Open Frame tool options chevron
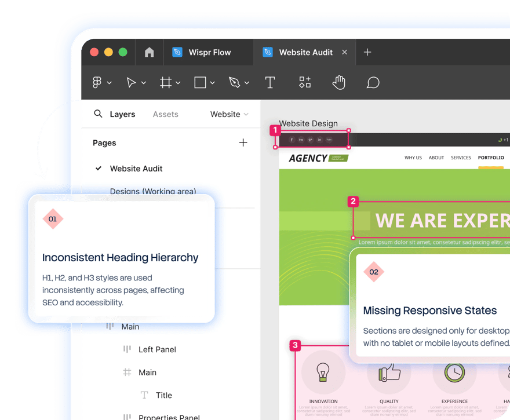510x420 pixels. coord(178,83)
